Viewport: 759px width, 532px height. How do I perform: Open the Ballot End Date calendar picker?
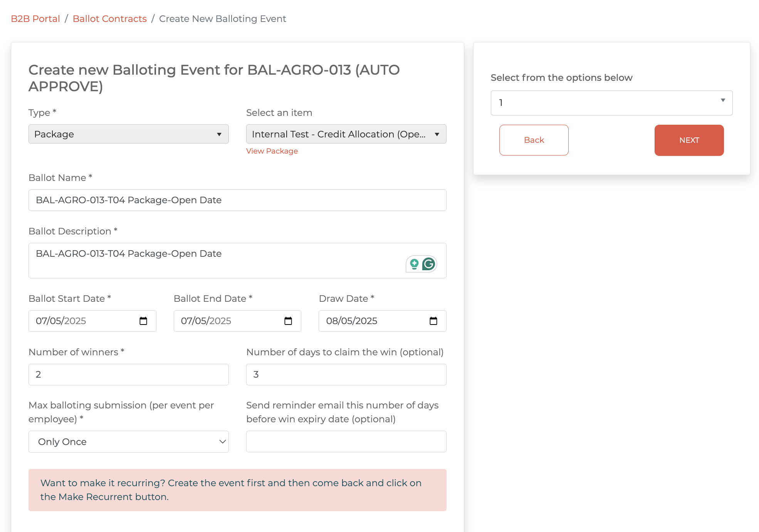click(x=288, y=321)
